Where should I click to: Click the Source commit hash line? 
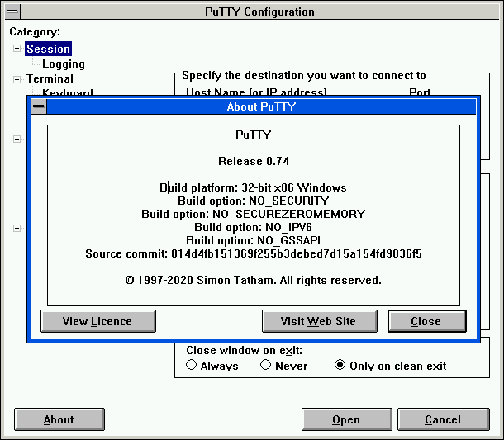254,253
